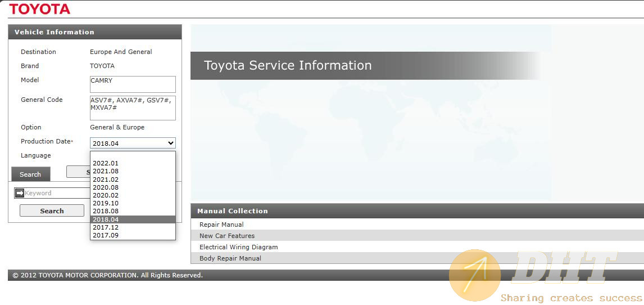Select 2020.02 production date

pos(133,195)
